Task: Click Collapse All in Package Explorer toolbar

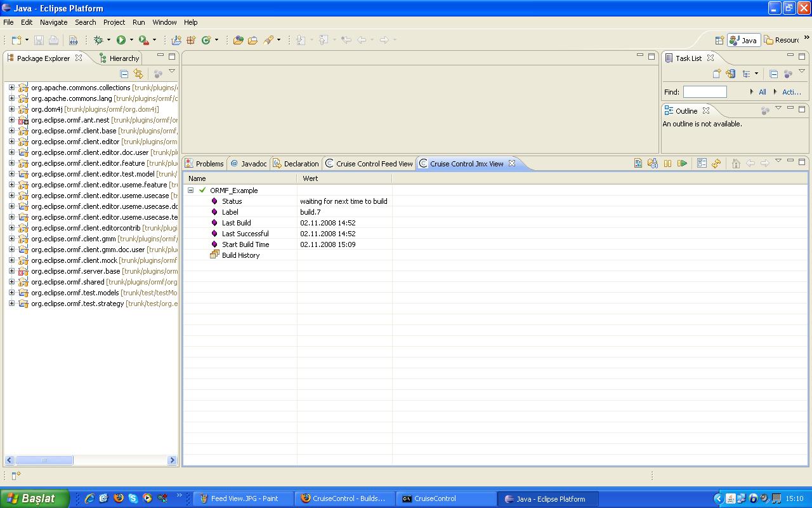Action: coord(124,74)
